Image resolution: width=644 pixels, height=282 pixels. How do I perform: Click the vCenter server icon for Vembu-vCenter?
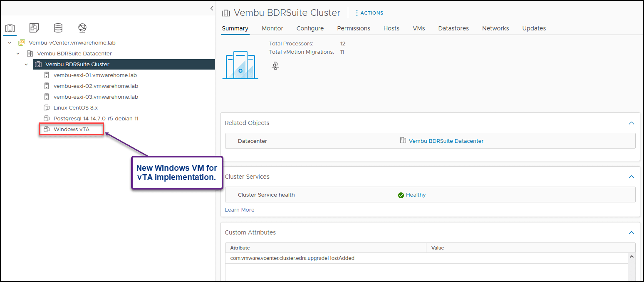(22, 42)
